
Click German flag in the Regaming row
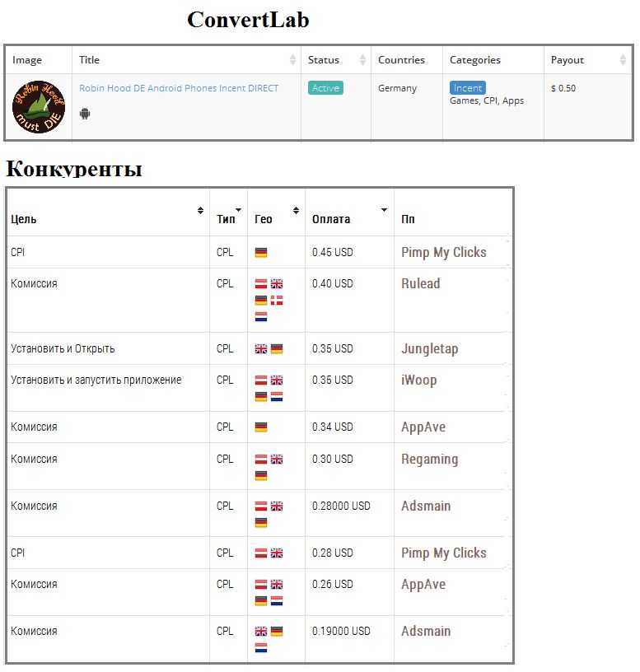[261, 476]
